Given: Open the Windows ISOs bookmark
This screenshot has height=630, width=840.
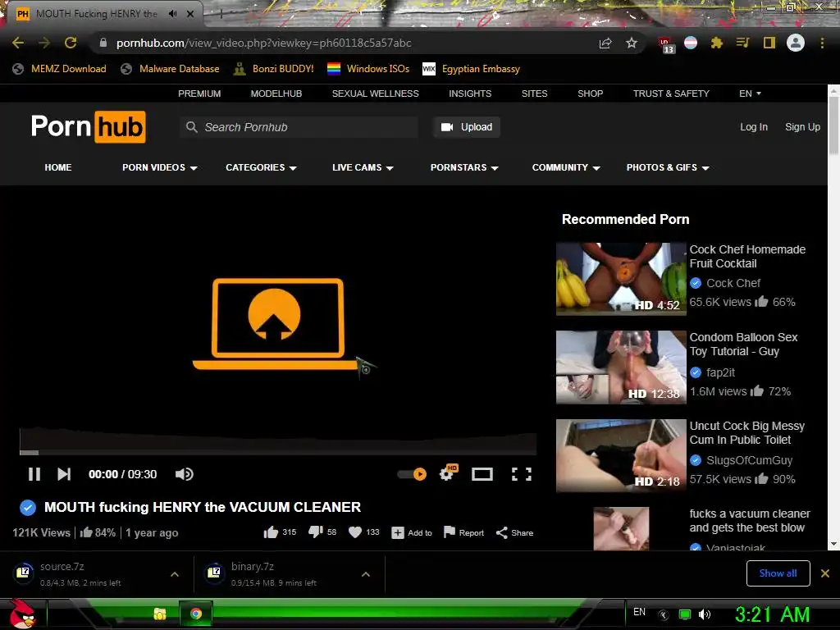Looking at the screenshot, I should click(x=368, y=69).
